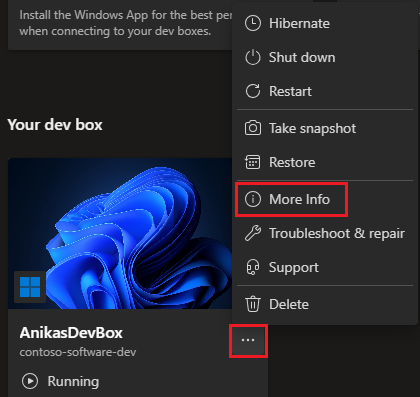The image size is (420, 397).
Task: Click the Delete trash can icon
Action: click(x=253, y=304)
